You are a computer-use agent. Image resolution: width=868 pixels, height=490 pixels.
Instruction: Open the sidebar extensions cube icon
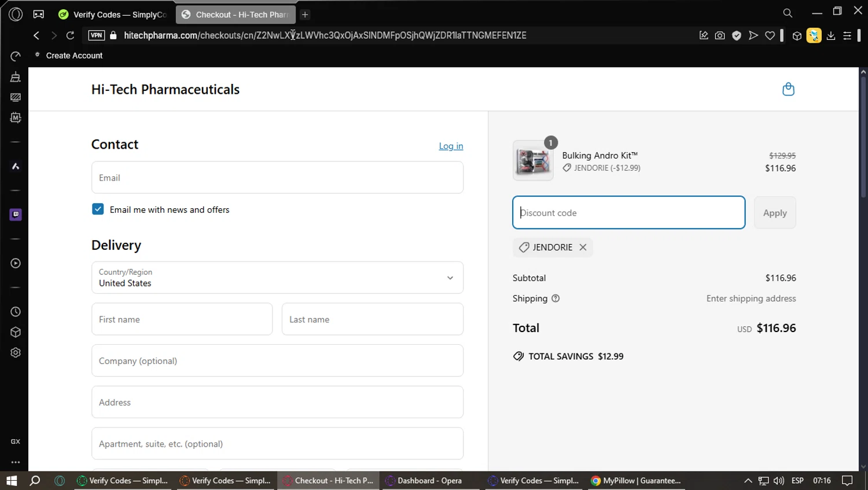16,332
